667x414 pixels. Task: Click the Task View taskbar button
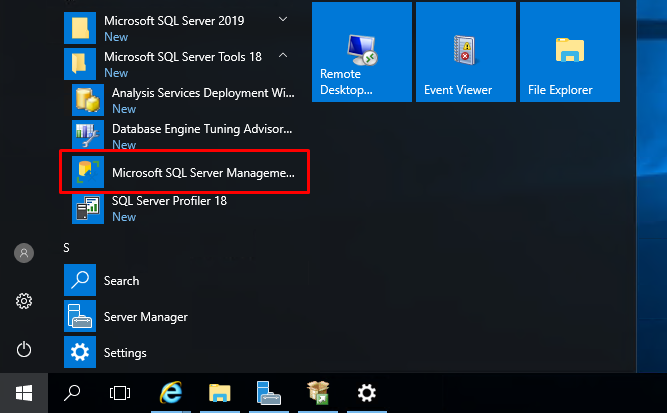tap(120, 393)
